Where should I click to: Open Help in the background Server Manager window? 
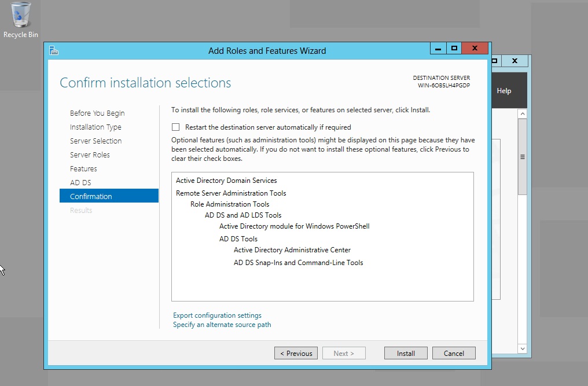pyautogui.click(x=504, y=91)
